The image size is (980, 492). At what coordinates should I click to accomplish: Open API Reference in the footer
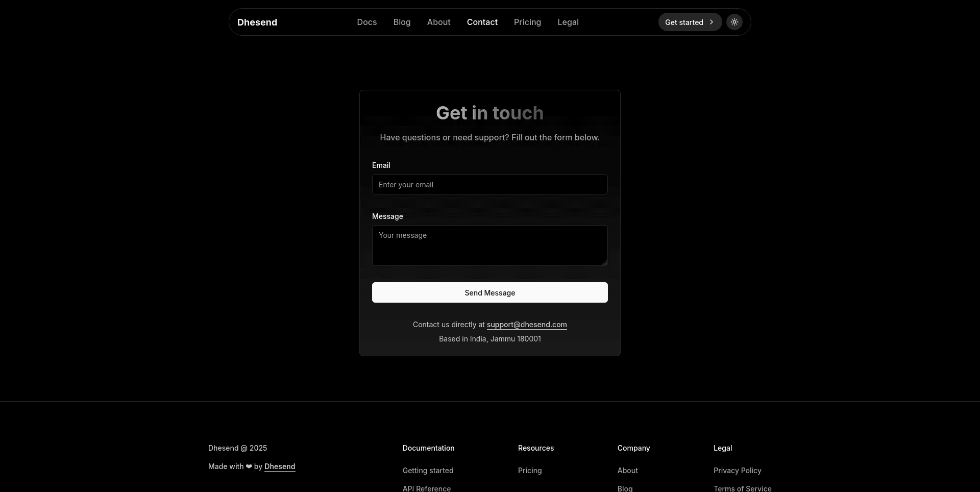426,488
